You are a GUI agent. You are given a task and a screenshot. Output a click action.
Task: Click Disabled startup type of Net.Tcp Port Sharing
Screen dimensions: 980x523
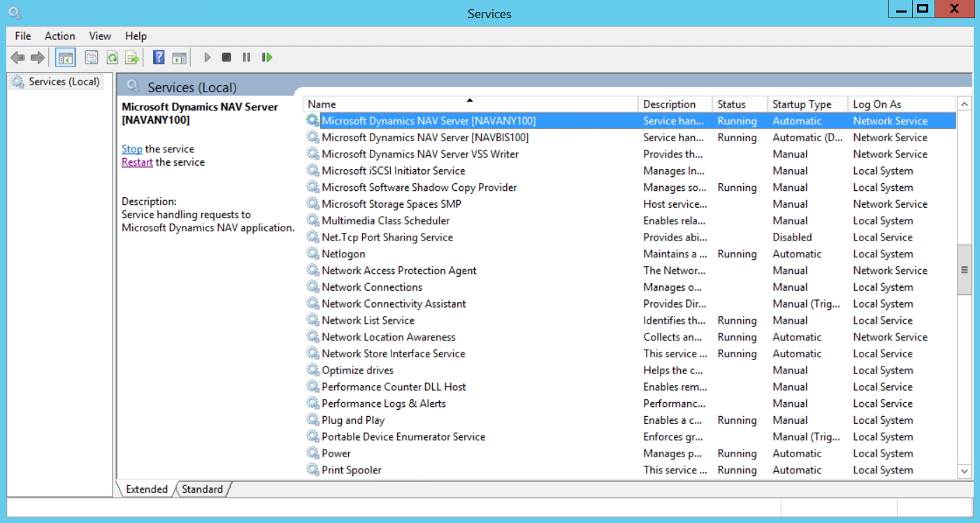(792, 237)
